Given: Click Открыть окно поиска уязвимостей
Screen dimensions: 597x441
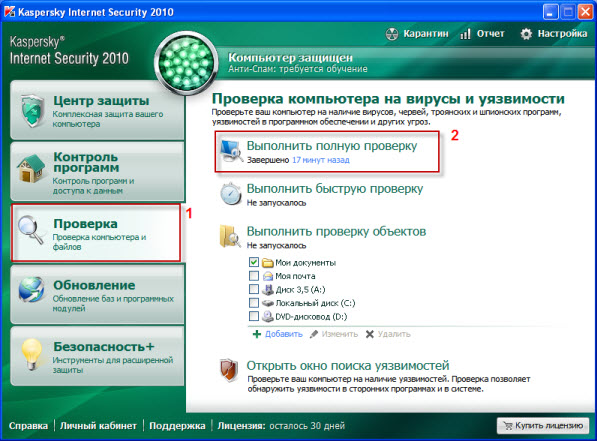Looking at the screenshot, I should (x=348, y=366).
